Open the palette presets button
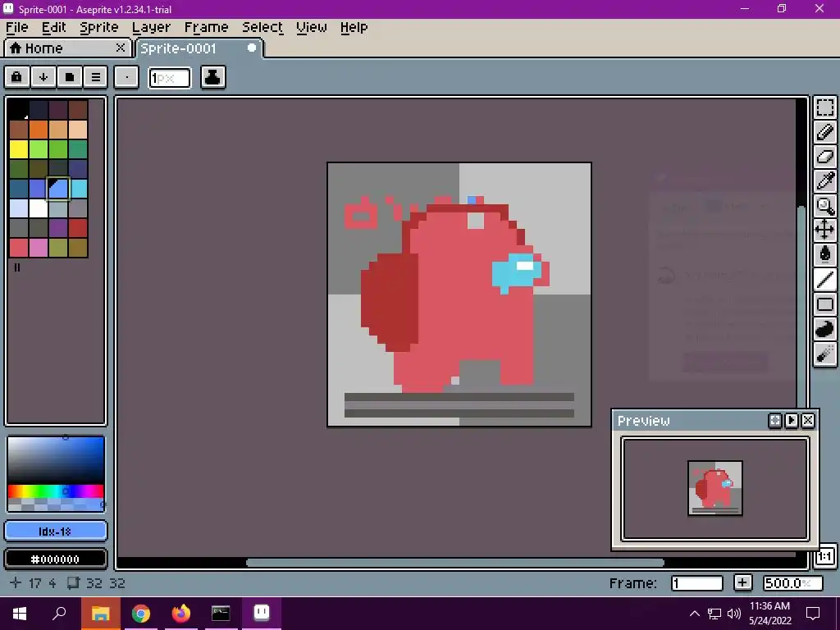840x630 pixels. click(69, 77)
